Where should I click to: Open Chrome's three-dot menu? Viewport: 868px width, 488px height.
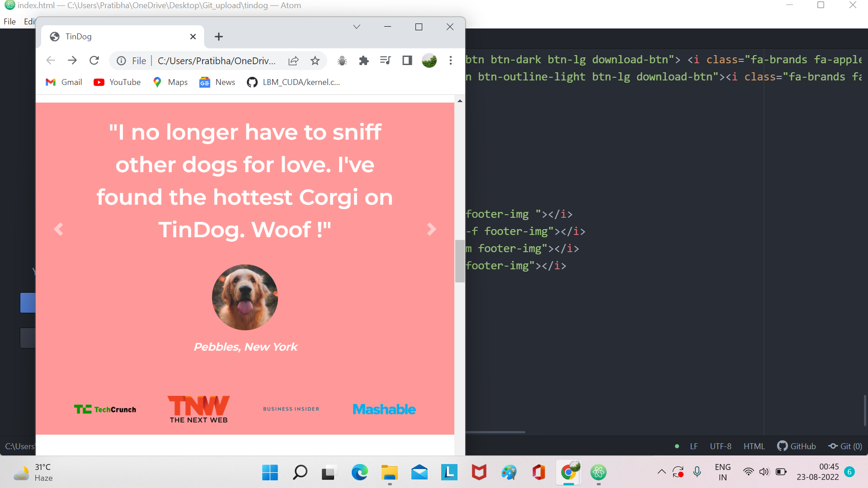pyautogui.click(x=450, y=60)
